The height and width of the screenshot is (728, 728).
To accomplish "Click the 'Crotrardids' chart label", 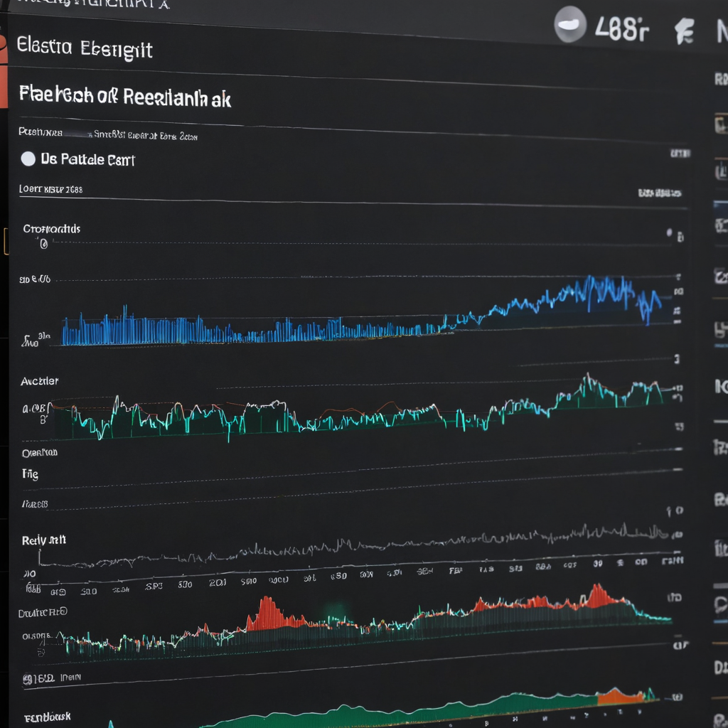I will (51, 229).
